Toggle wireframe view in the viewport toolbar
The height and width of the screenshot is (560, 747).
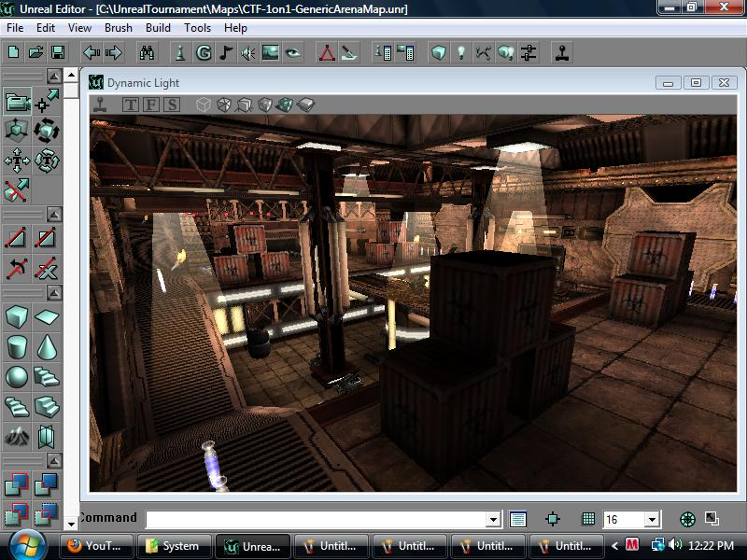point(202,103)
